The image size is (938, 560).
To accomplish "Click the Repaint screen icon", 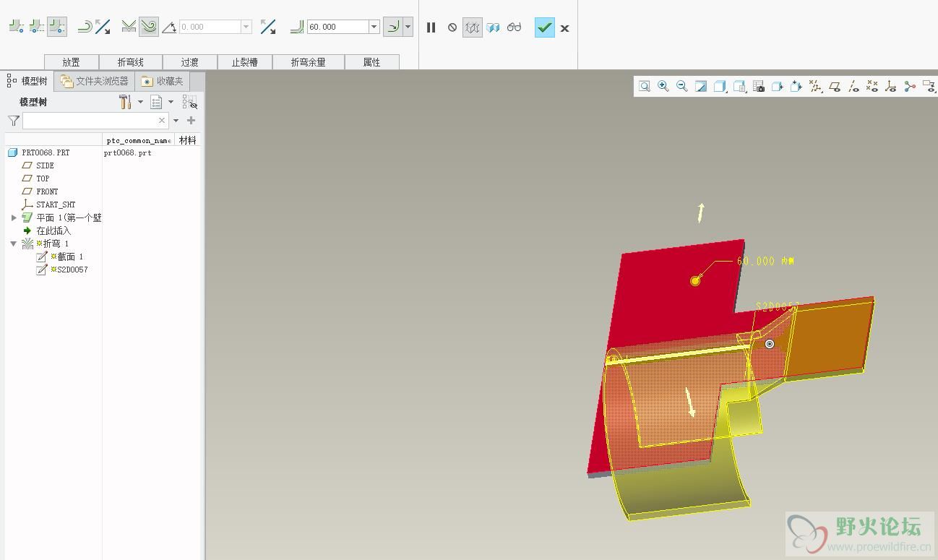I will coord(701,86).
